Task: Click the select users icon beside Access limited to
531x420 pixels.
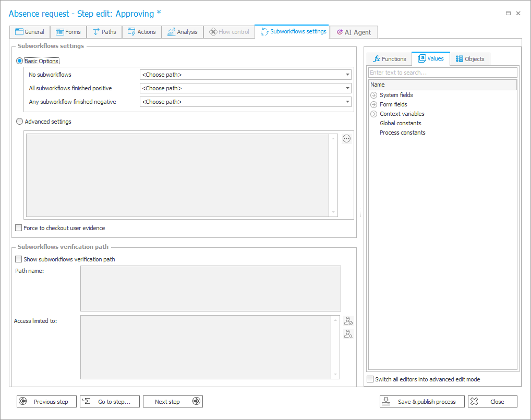Action: point(348,320)
